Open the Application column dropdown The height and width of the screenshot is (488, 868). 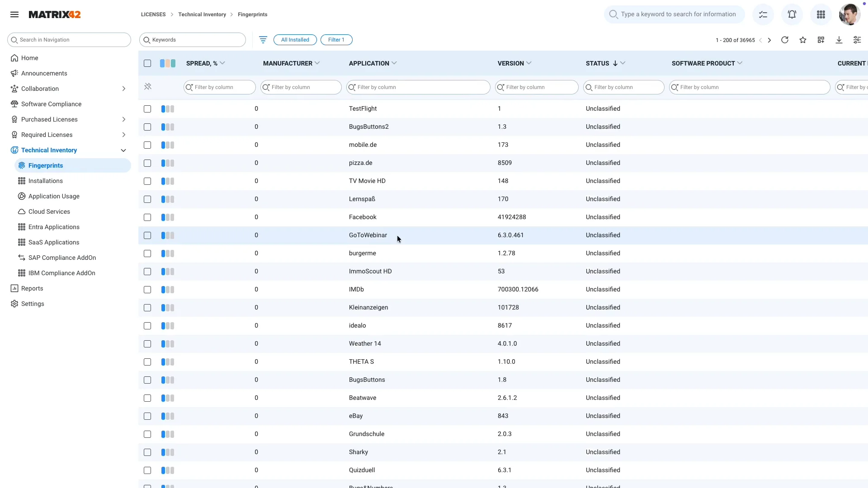(394, 63)
